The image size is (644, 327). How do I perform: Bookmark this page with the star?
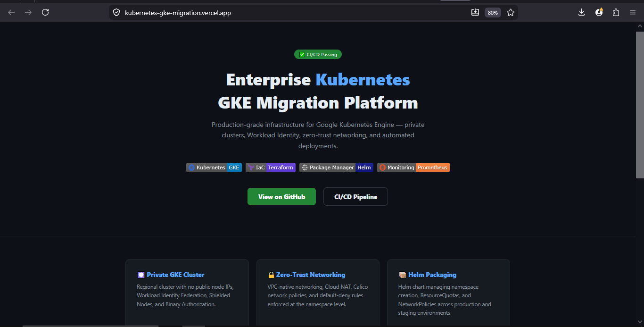click(x=511, y=12)
